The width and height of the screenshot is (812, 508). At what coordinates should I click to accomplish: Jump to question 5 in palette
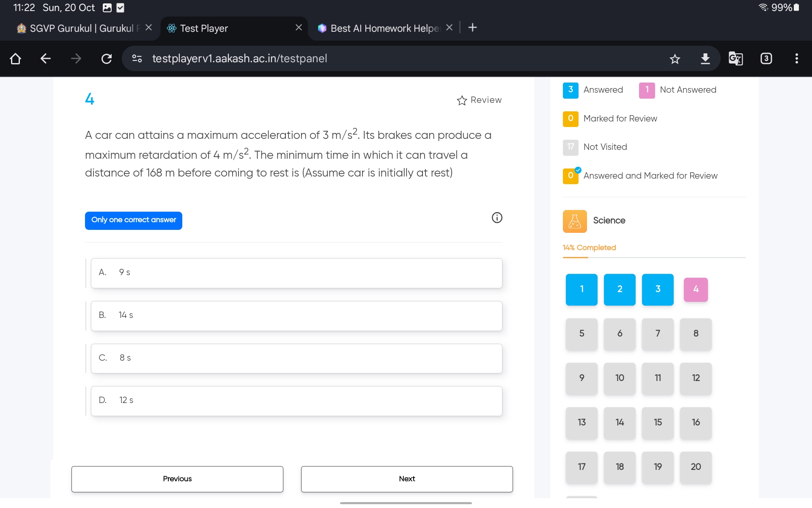tap(582, 334)
